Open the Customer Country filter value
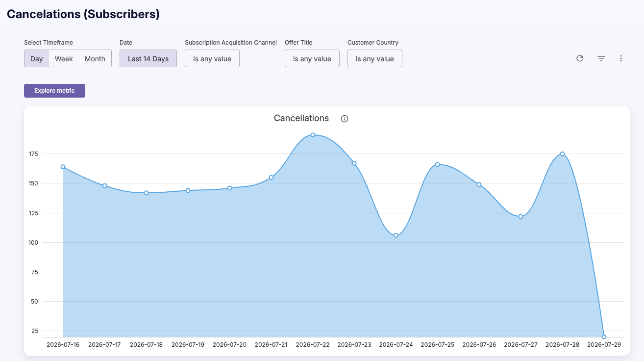644x361 pixels. pyautogui.click(x=375, y=59)
